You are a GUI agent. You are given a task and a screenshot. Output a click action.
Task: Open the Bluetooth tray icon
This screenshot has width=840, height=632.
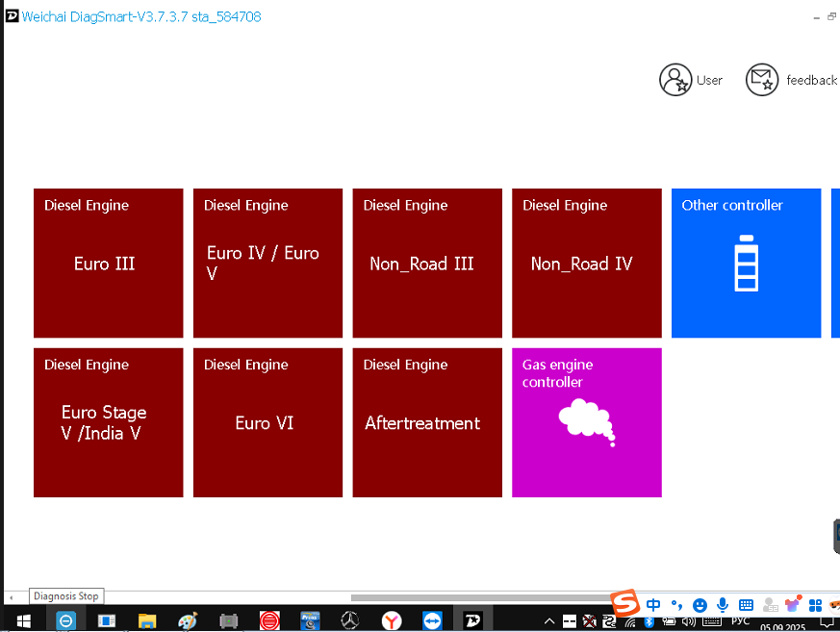point(649,621)
